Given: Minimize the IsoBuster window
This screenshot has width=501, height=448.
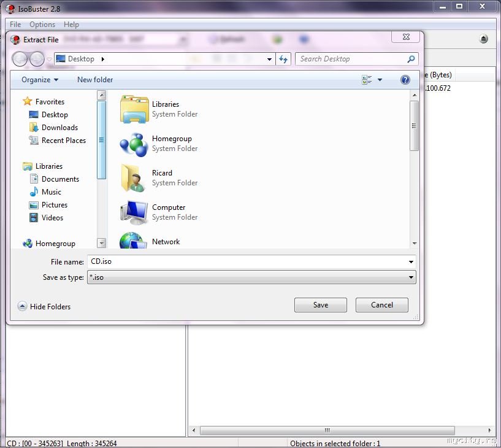Looking at the screenshot, I should tap(443, 6).
